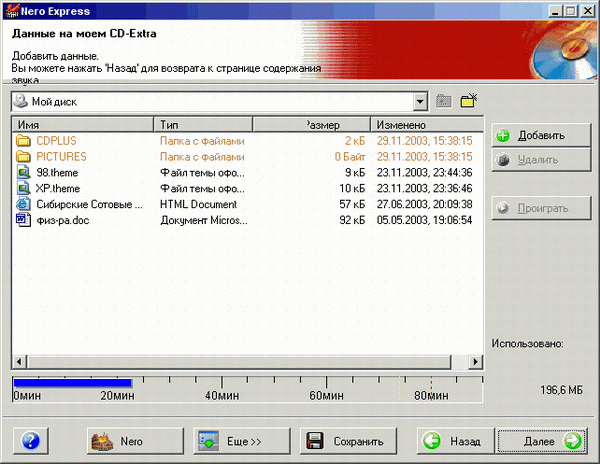Select the Сибирские Сотовые file name
Screen dimensions: 600x464
[89, 204]
